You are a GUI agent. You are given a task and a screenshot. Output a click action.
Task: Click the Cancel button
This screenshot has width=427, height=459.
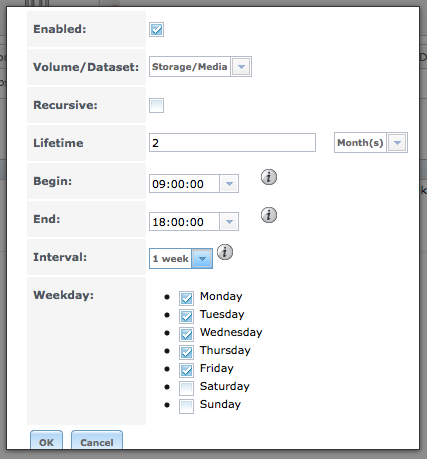(x=97, y=440)
